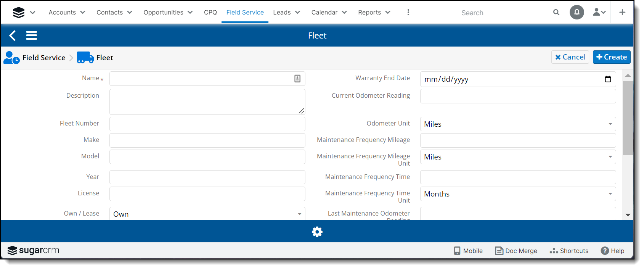Click the Current Odometer Reading field

(x=518, y=96)
